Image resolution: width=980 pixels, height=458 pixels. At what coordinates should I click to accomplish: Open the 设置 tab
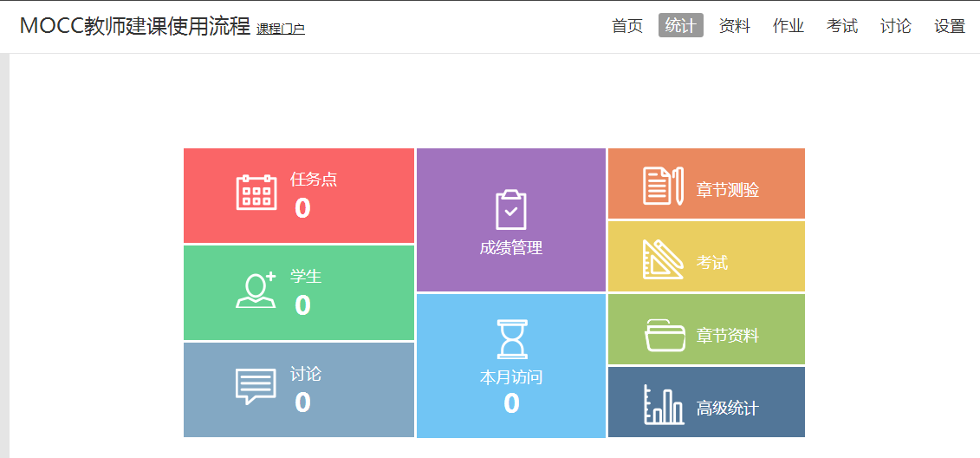tap(950, 26)
